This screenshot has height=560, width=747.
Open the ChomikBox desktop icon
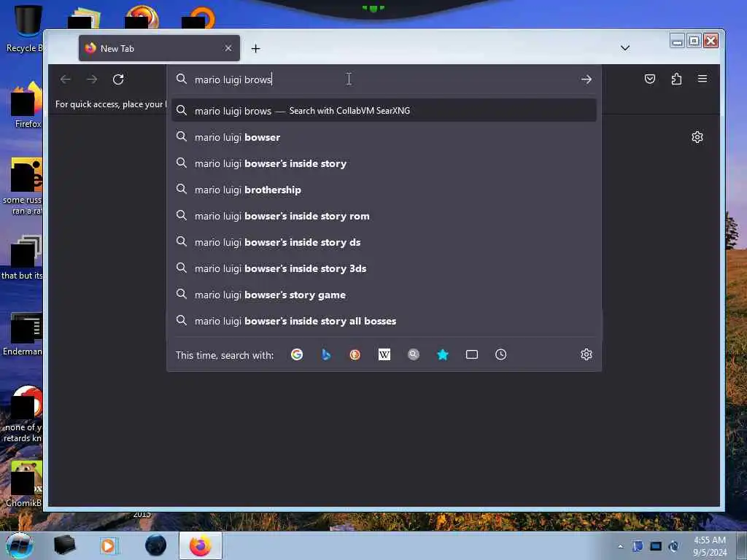pyautogui.click(x=25, y=483)
